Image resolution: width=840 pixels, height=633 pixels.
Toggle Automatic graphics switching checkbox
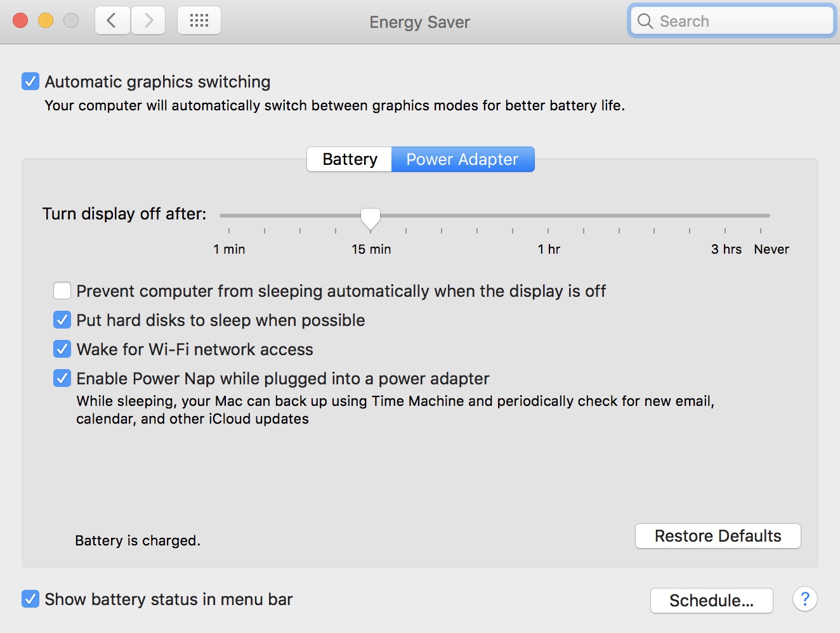point(30,81)
